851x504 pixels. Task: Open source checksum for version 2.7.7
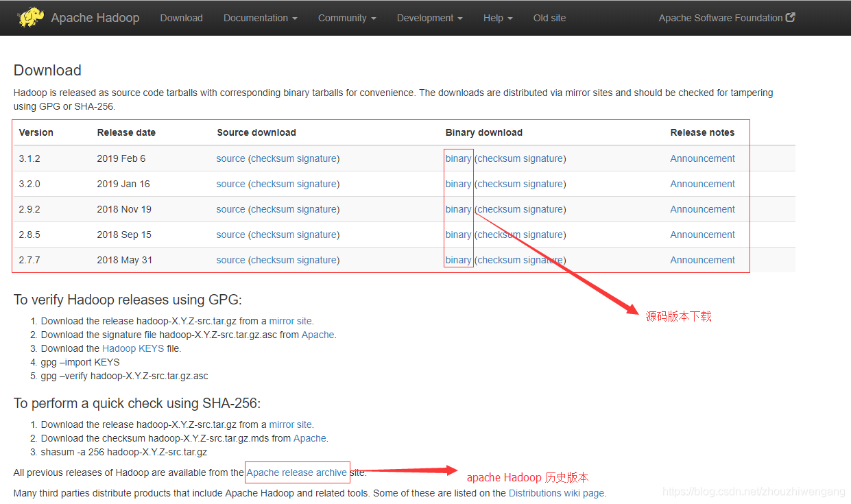pyautogui.click(x=273, y=260)
